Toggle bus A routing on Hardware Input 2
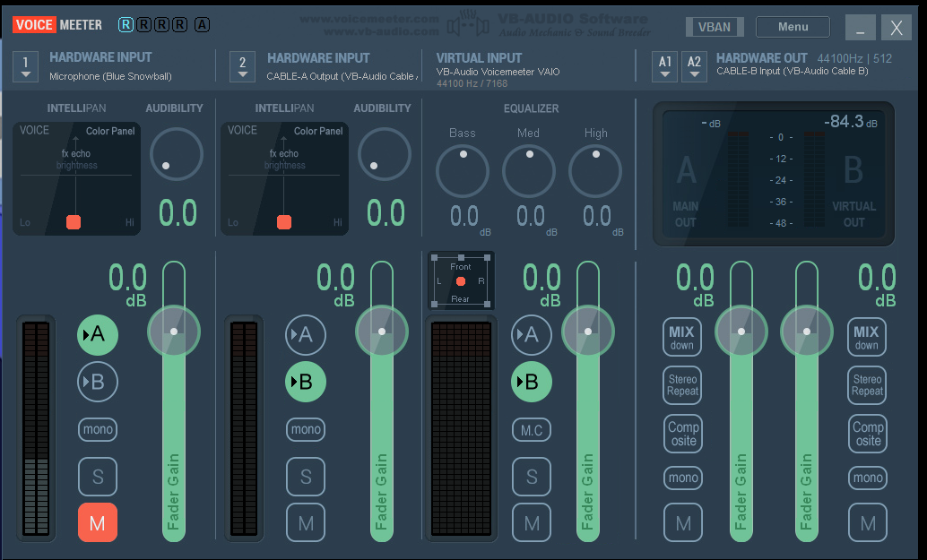 coord(306,335)
